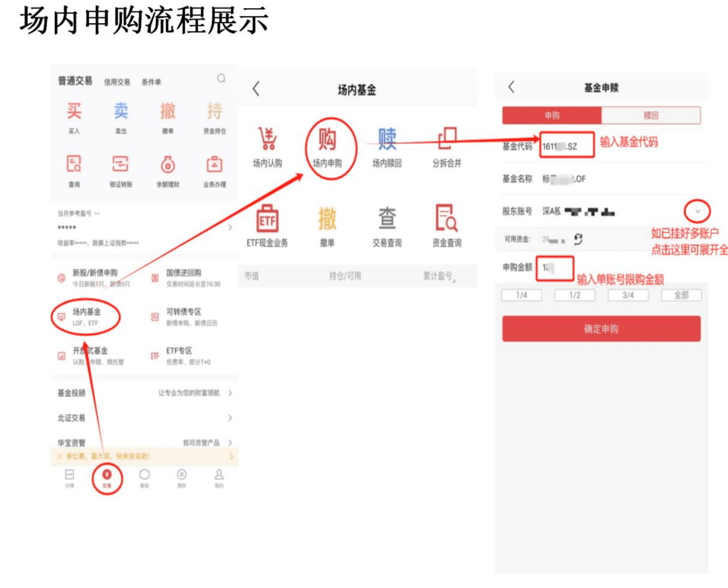
Task: Click the 确定申购 confirm button
Action: point(601,329)
